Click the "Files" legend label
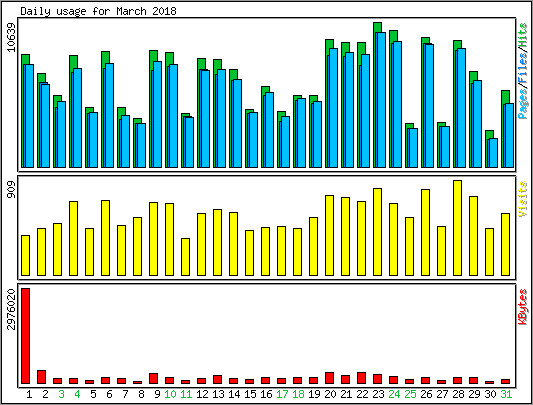The width and height of the screenshot is (533, 405). (x=523, y=69)
